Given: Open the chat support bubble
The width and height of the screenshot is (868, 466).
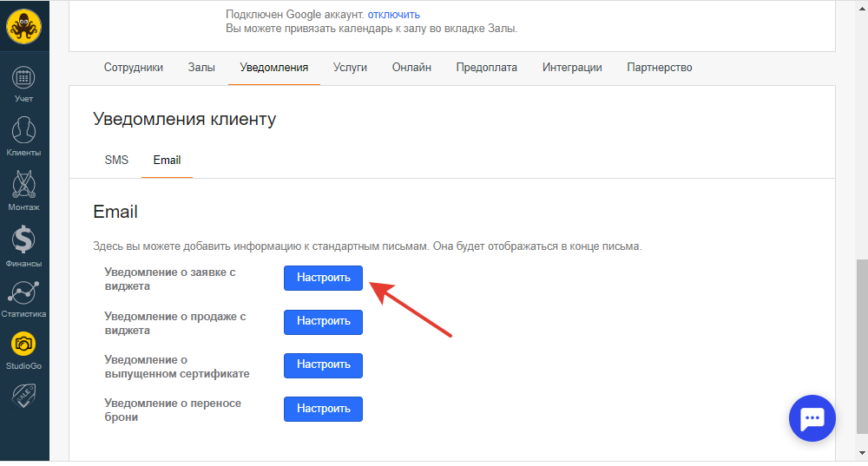Looking at the screenshot, I should (x=812, y=418).
